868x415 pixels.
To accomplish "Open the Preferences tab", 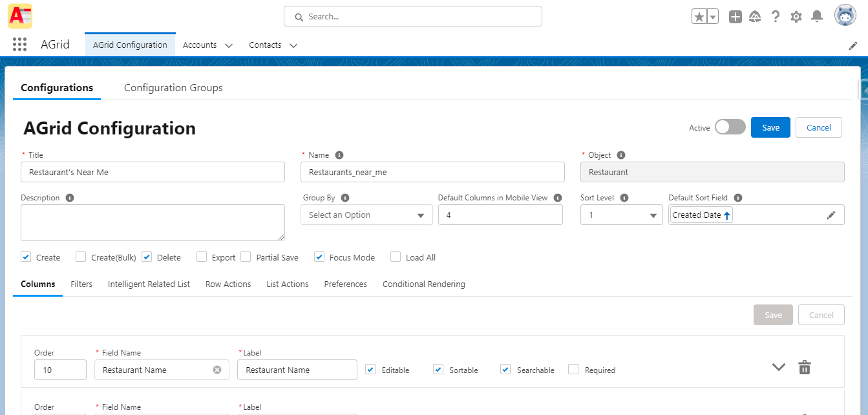I will (x=346, y=284).
